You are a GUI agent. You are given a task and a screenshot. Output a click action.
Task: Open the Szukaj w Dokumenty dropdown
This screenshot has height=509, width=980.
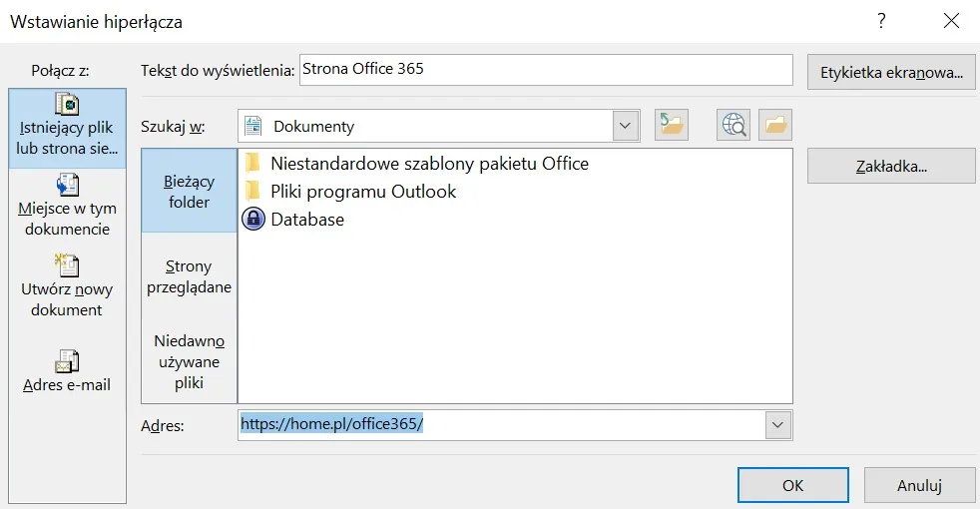[x=625, y=126]
